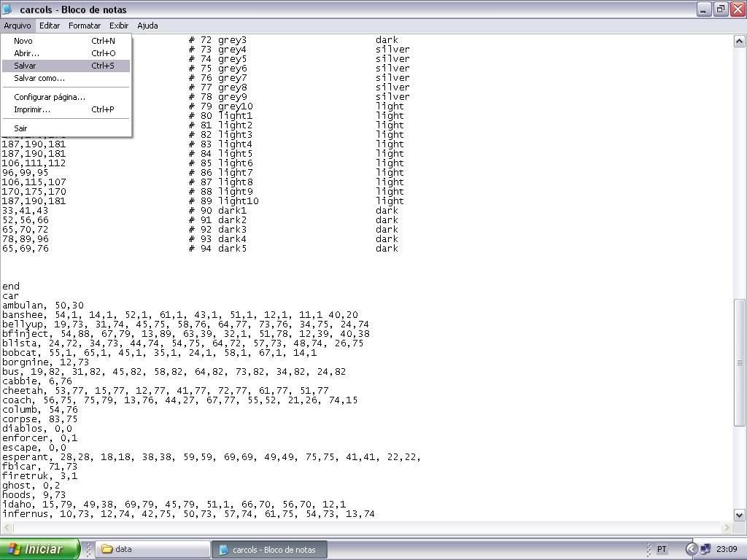Click the line 'hoods, 9,73'
Screen dimensions: 747x560
point(34,496)
